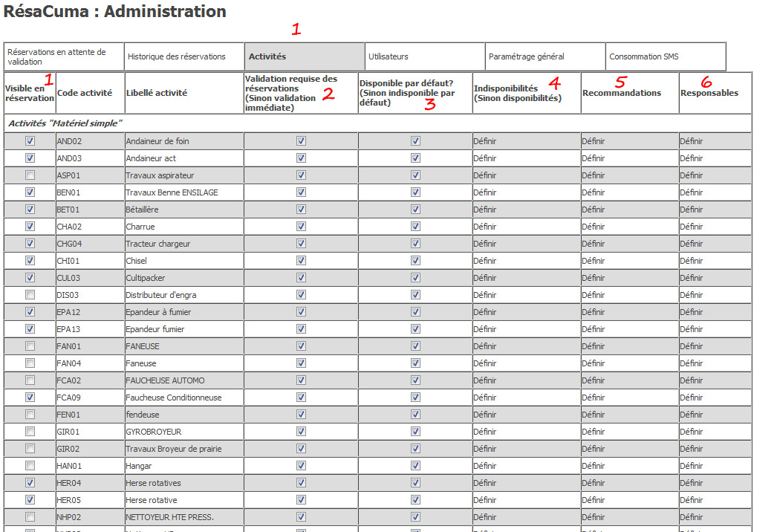Disable Disponible par défaut for EPA13
757x532 pixels.
[x=415, y=328]
